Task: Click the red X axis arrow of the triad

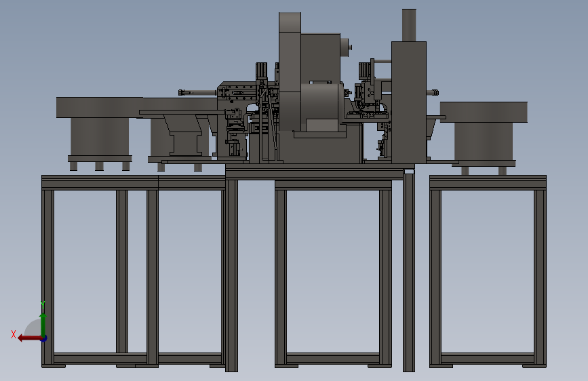Action: pyautogui.click(x=29, y=338)
